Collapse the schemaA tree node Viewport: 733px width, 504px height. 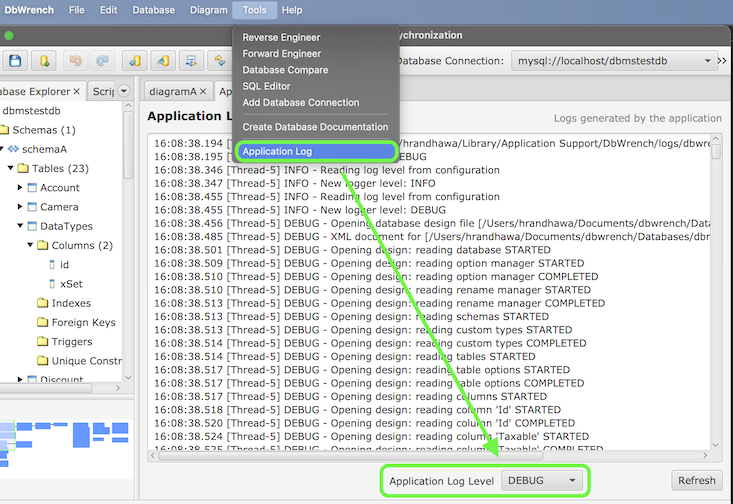(x=1, y=149)
